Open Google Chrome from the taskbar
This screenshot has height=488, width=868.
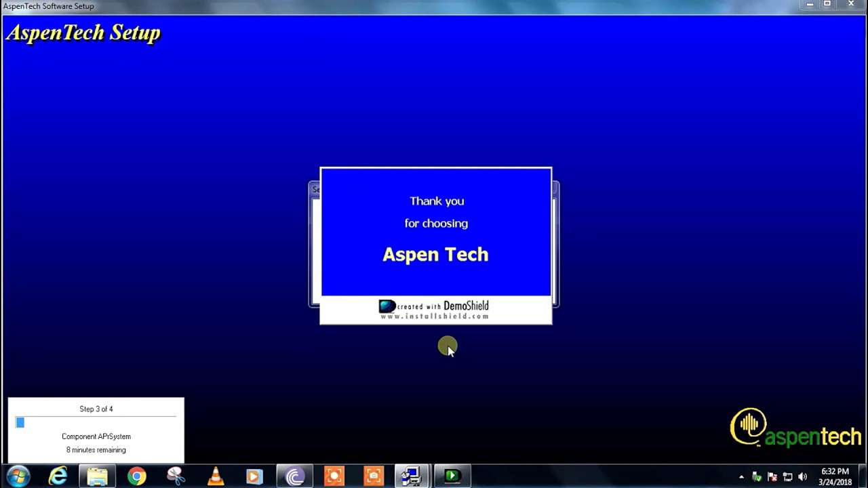(x=136, y=476)
